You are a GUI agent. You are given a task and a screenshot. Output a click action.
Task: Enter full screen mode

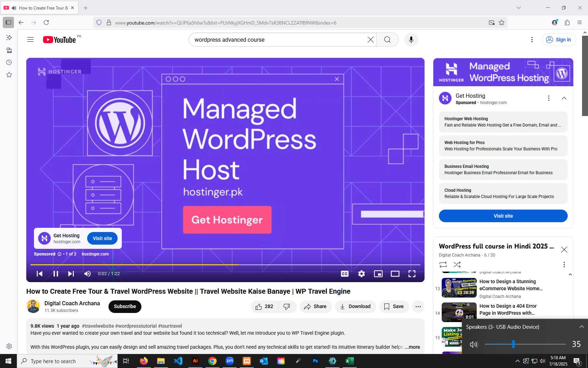click(x=412, y=274)
